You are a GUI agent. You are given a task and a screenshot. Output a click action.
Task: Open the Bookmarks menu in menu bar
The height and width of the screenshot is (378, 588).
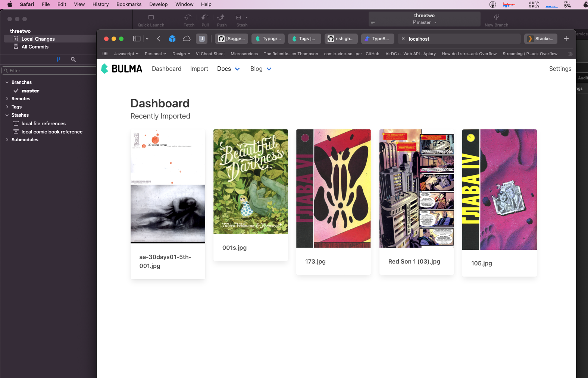click(129, 4)
